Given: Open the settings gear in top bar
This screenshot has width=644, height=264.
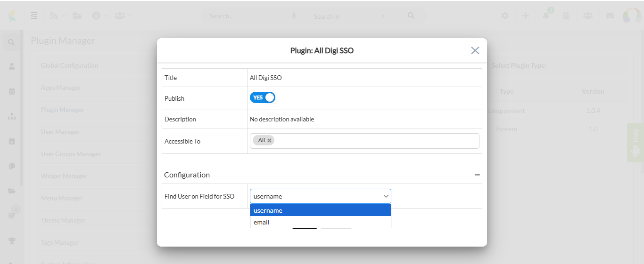Looking at the screenshot, I should [505, 16].
